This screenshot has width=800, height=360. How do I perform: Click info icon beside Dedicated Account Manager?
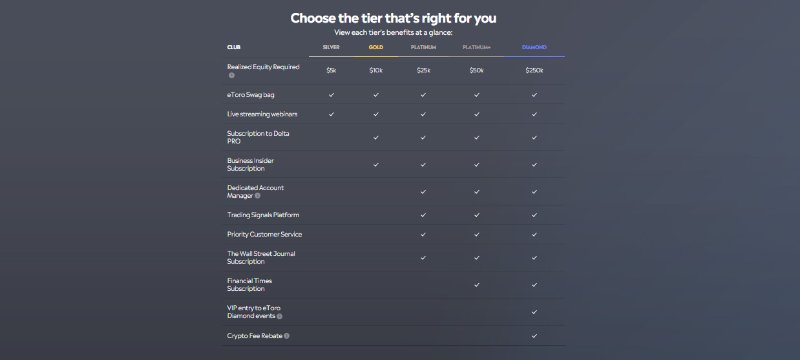click(258, 196)
